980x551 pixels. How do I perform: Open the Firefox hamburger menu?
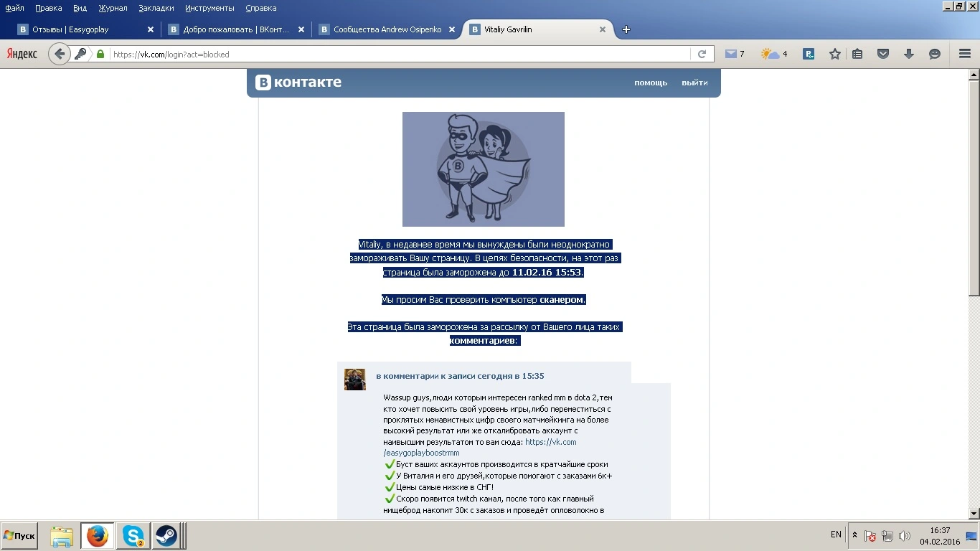(x=965, y=54)
